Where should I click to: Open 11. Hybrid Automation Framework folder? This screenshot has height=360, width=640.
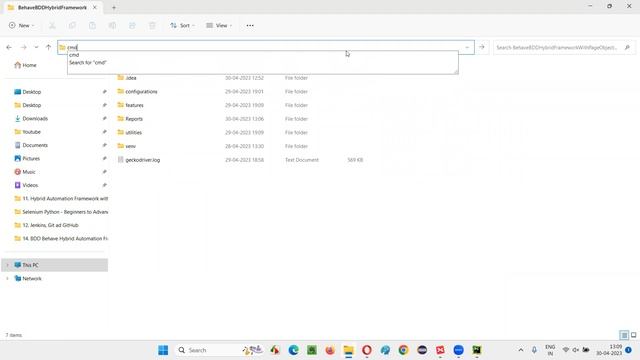(61, 198)
